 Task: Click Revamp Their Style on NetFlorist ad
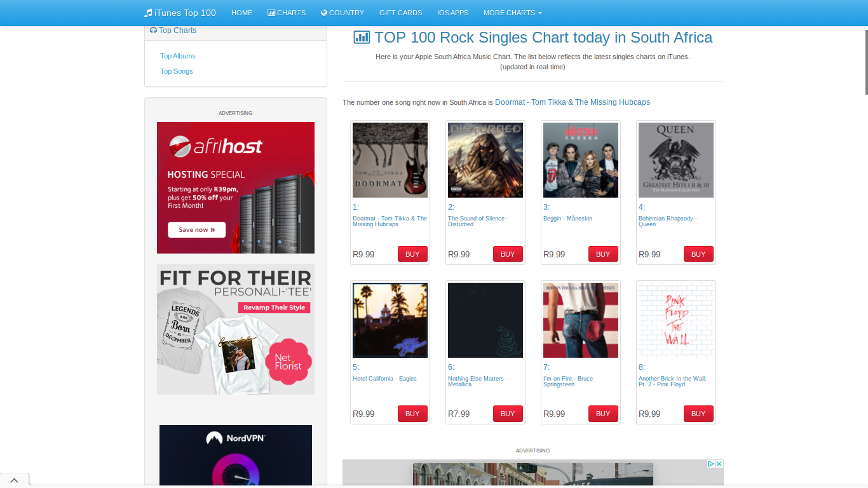pyautogui.click(x=275, y=308)
